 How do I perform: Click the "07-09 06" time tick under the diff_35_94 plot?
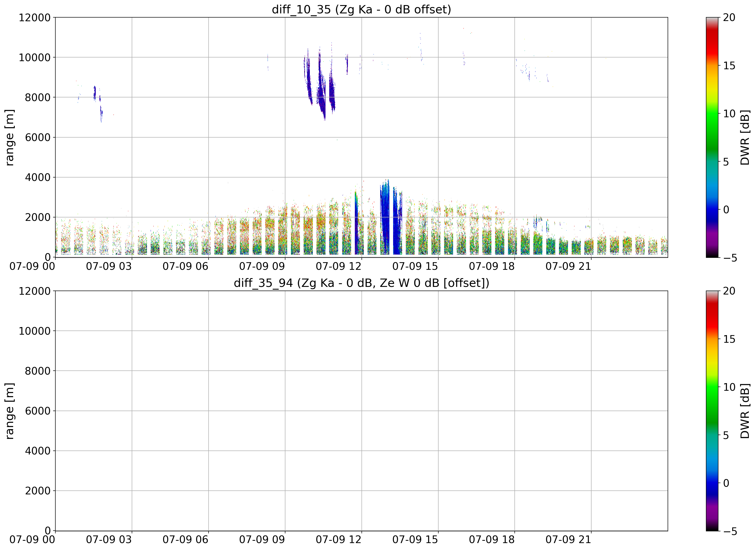[186, 540]
